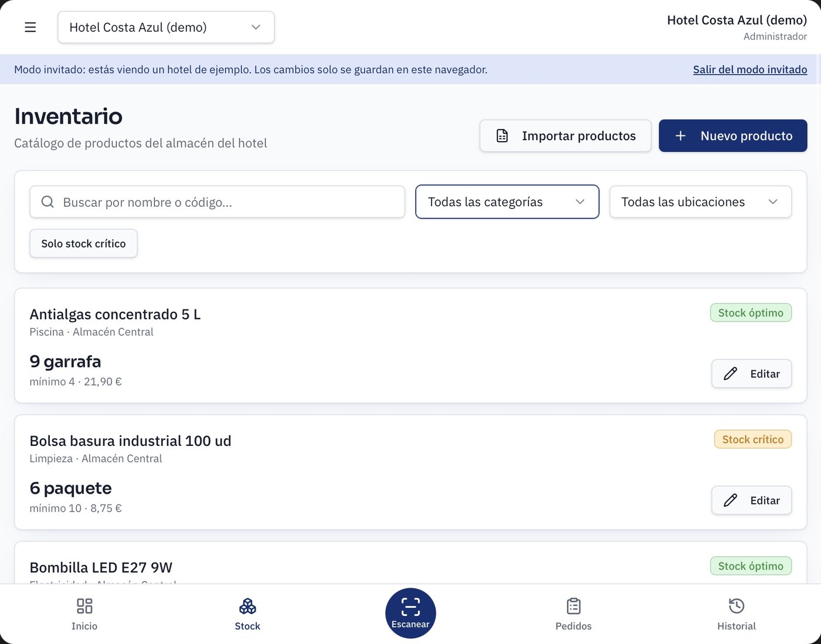The width and height of the screenshot is (821, 644).
Task: Click the Inventario page heading
Action: pyautogui.click(x=69, y=117)
